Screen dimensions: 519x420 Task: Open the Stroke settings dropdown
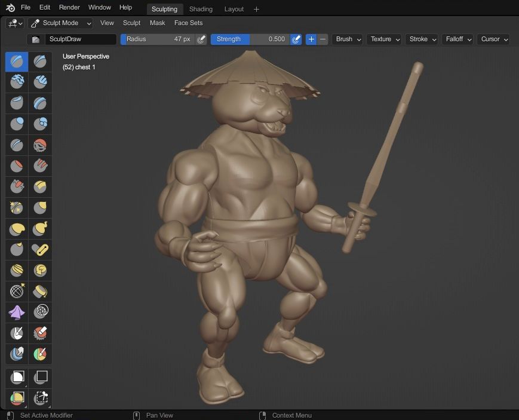[x=422, y=39]
